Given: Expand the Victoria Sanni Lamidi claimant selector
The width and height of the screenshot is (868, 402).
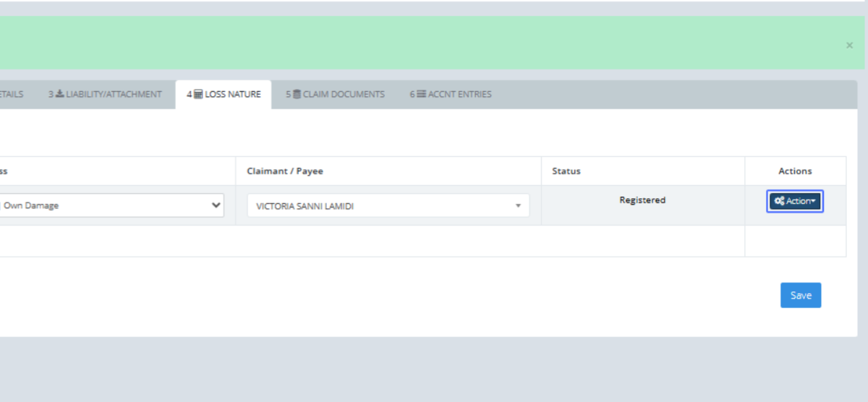Looking at the screenshot, I should point(388,206).
